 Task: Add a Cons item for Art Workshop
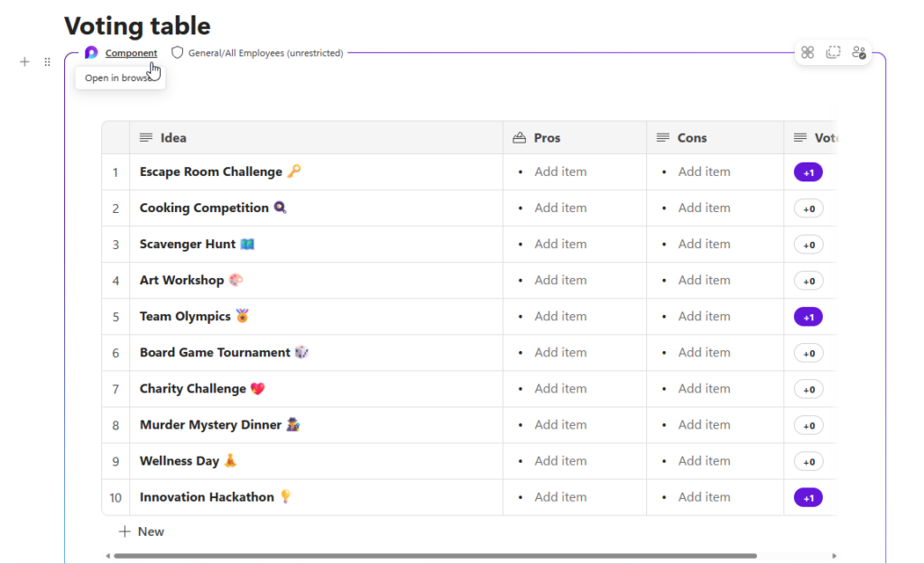click(704, 281)
